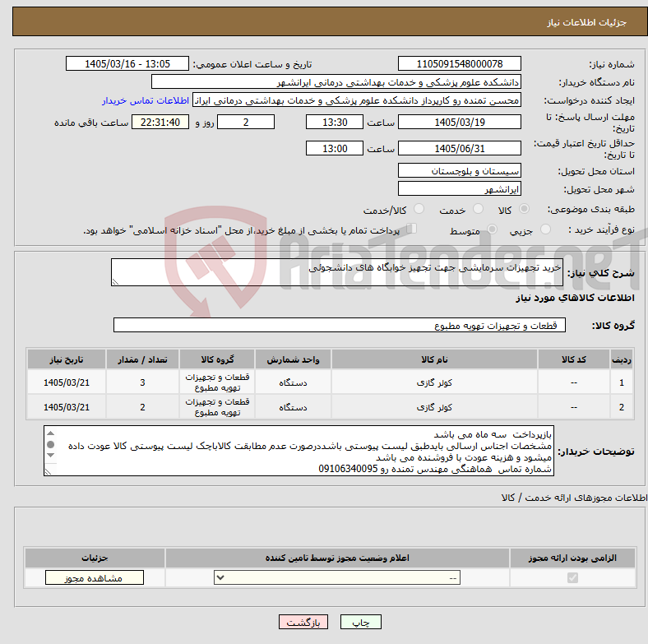Click the remaining days field showing 2
Image resolution: width=648 pixels, height=644 pixels.
246,122
